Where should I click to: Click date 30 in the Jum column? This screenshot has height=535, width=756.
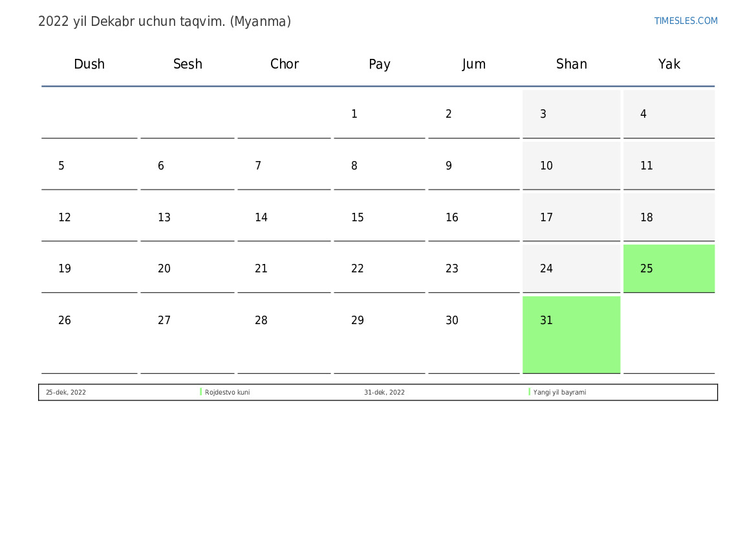pos(452,321)
